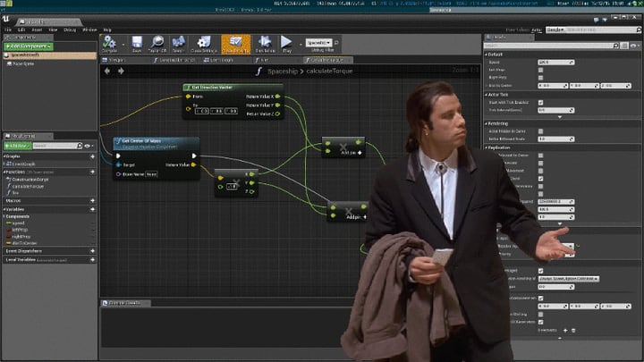
Task: Click the Details panel search magnifier icon
Action: click(x=615, y=46)
